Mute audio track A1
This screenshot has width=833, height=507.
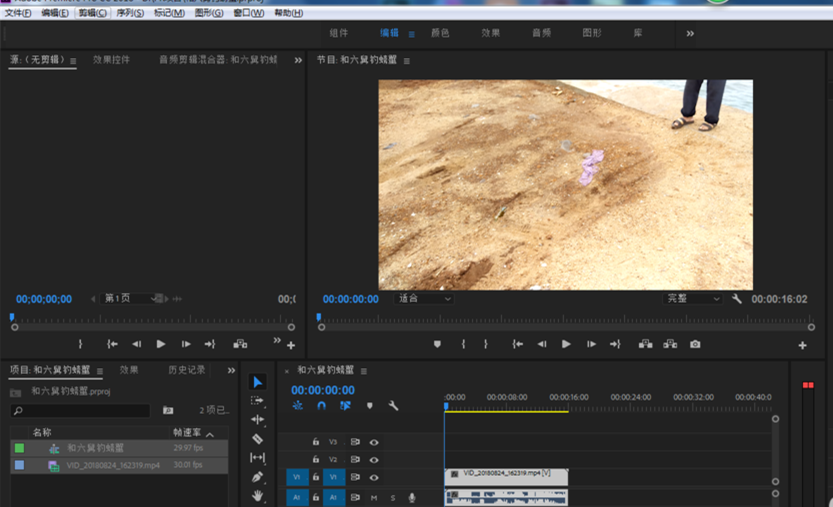pyautogui.click(x=374, y=497)
